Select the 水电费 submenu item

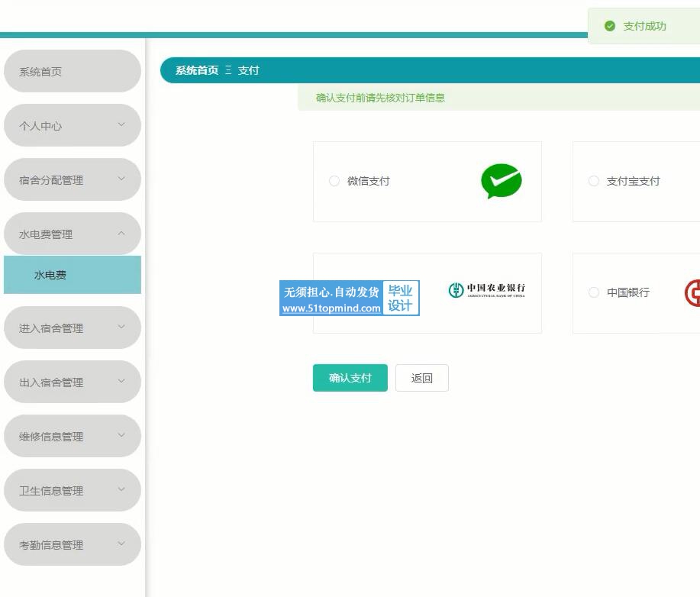73,275
